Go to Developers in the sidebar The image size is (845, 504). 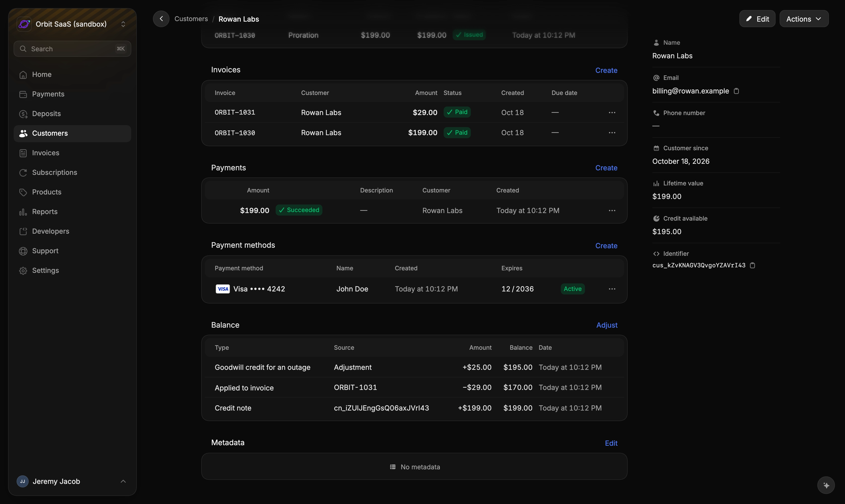[72, 231]
